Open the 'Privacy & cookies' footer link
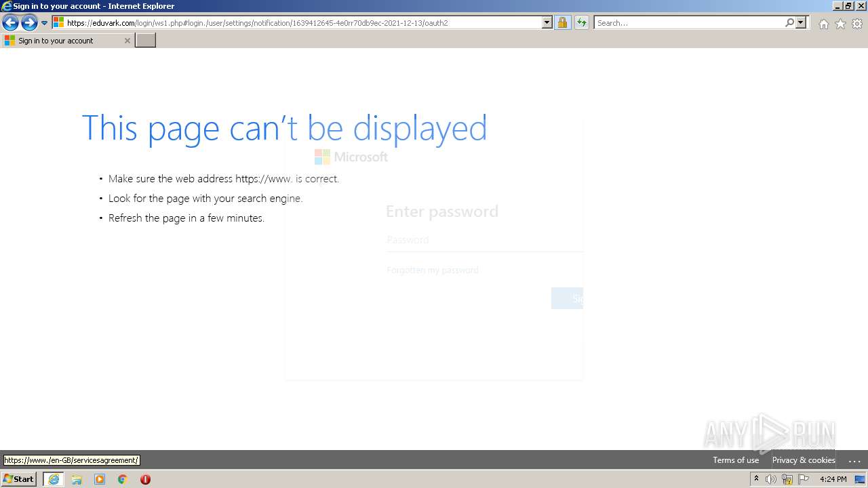This screenshot has width=868, height=488. [804, 460]
